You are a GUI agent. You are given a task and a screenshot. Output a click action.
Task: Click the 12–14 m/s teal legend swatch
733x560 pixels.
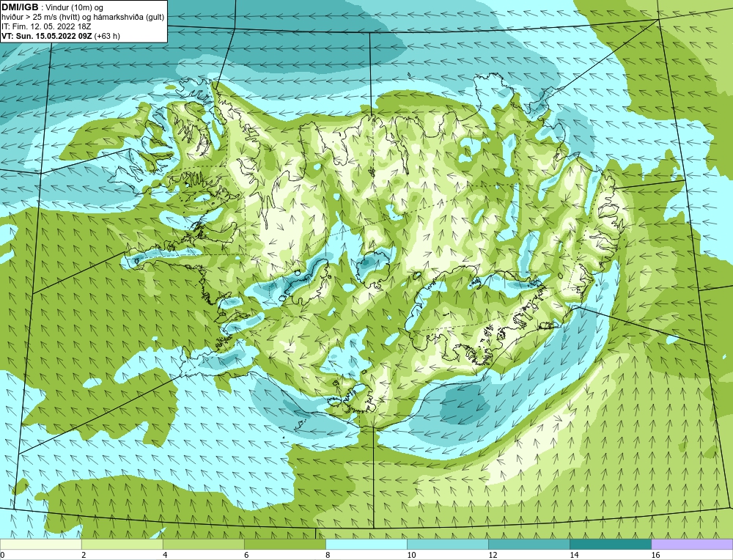529,544
